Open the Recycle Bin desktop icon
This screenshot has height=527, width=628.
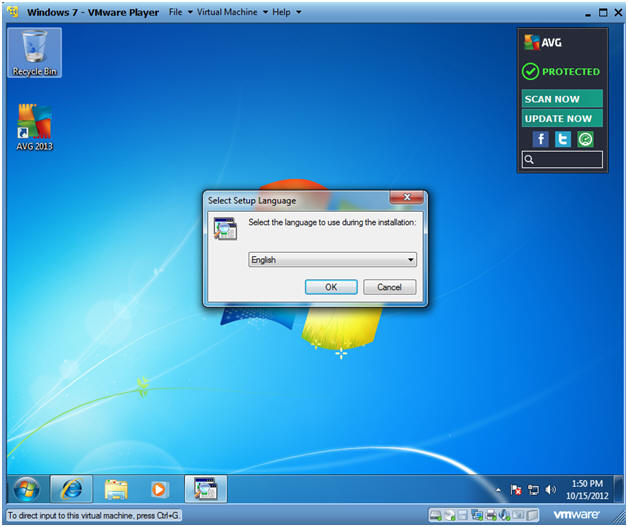pos(34,52)
